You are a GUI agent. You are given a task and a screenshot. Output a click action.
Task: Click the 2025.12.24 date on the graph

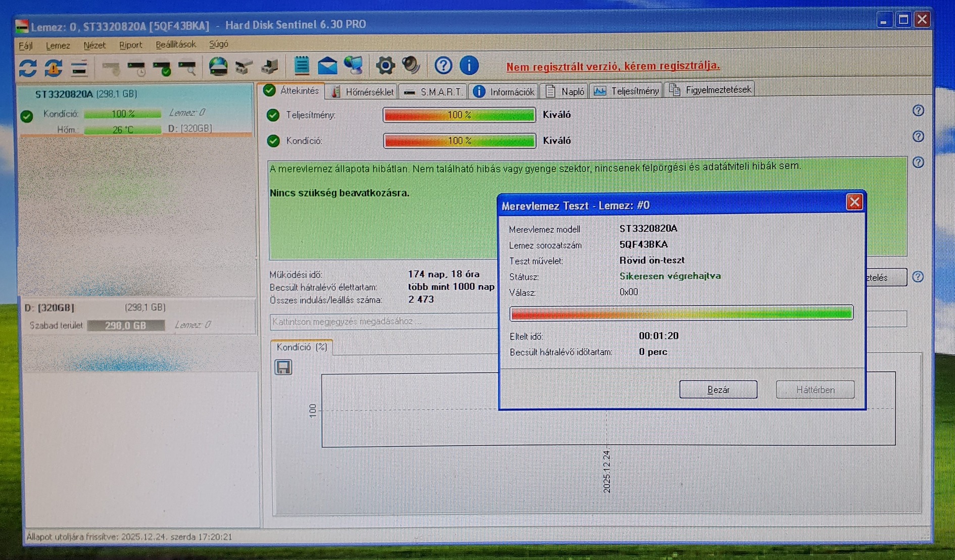click(607, 472)
